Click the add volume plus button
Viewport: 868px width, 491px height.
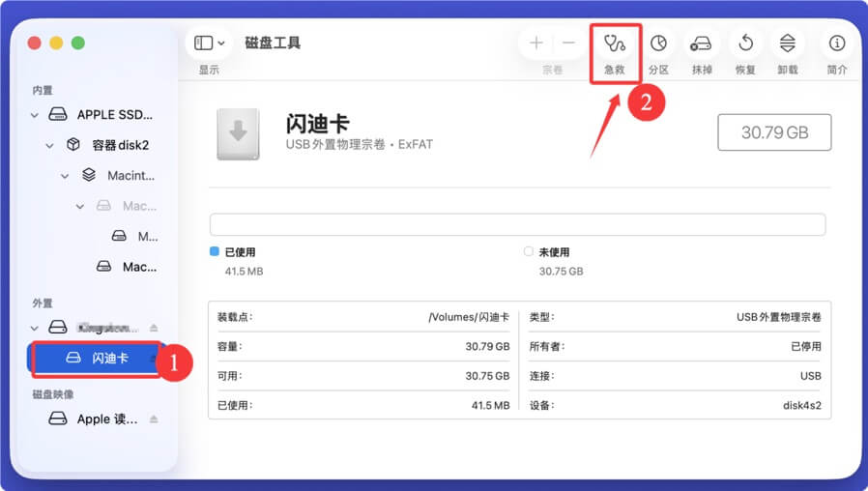point(535,43)
